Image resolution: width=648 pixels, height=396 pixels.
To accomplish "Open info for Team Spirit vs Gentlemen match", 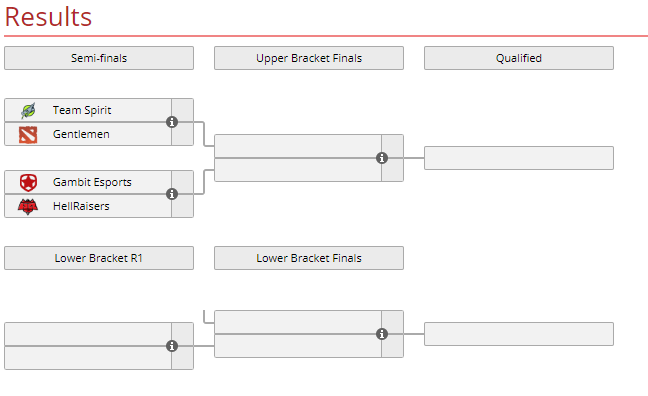I will coord(172,122).
